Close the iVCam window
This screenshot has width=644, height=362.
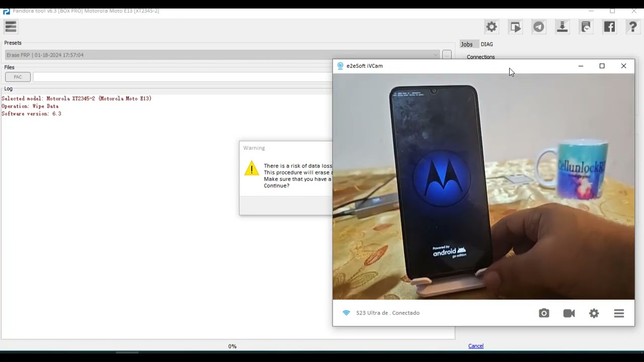tap(623, 66)
